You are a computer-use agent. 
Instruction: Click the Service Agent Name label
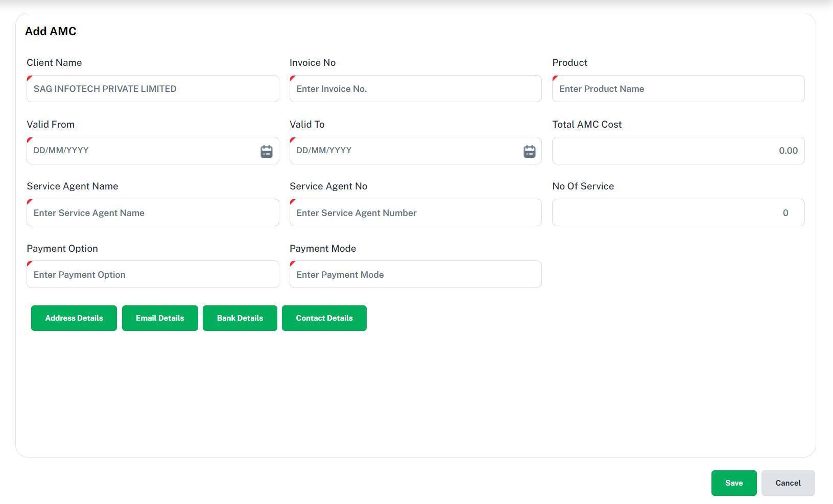pyautogui.click(x=73, y=186)
